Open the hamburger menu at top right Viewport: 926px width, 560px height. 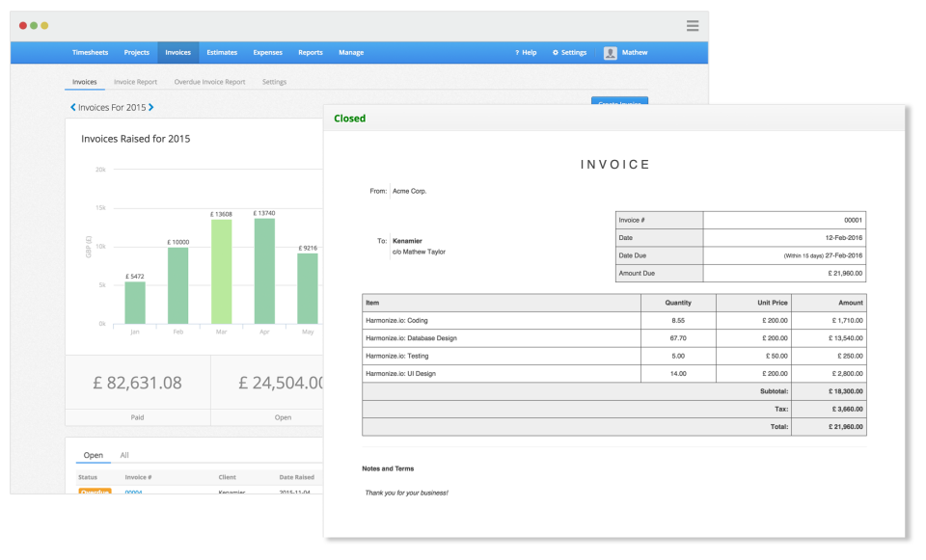click(692, 26)
